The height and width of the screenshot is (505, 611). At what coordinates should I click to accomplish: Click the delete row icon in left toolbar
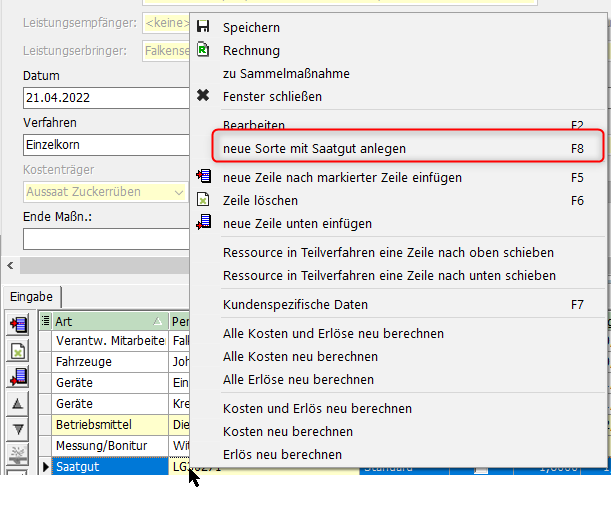coord(18,350)
